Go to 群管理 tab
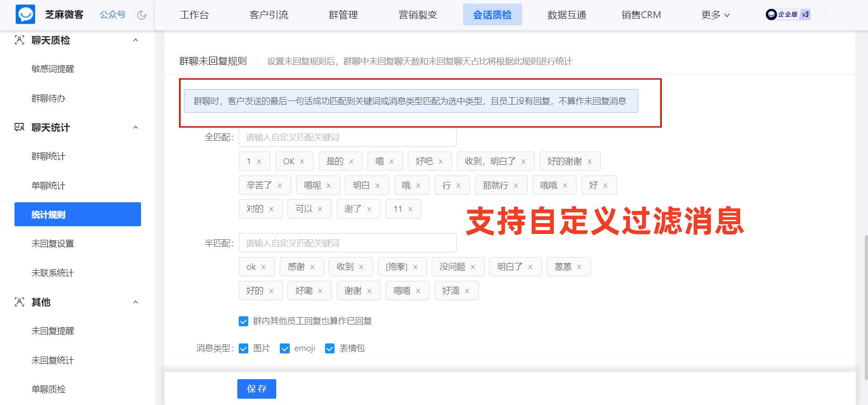Screen dimensions: 868x405 [343, 15]
